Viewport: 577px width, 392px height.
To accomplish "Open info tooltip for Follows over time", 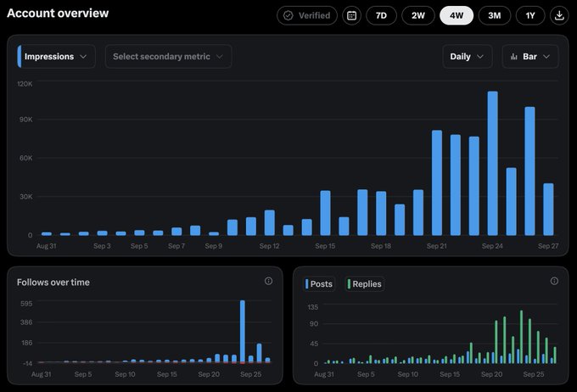I will point(269,281).
